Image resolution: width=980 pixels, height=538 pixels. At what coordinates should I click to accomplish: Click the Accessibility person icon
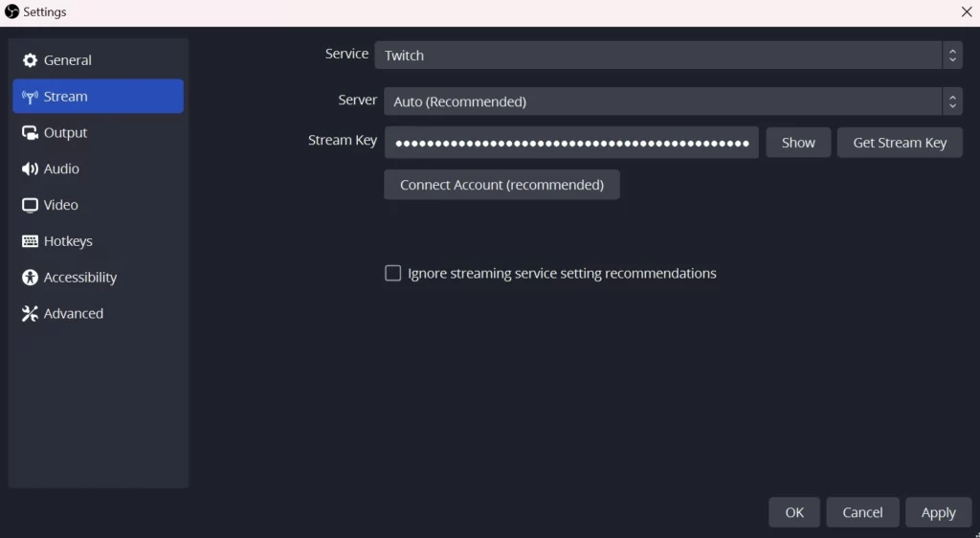(x=30, y=278)
